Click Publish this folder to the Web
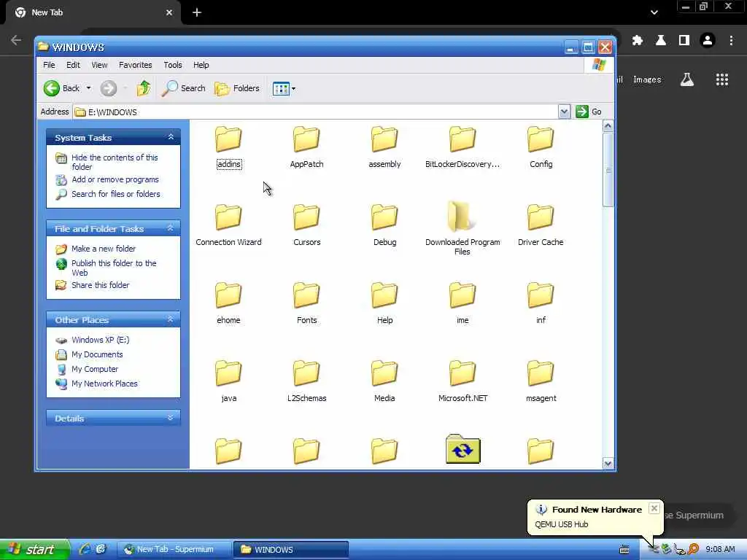747x560 pixels. tap(114, 268)
